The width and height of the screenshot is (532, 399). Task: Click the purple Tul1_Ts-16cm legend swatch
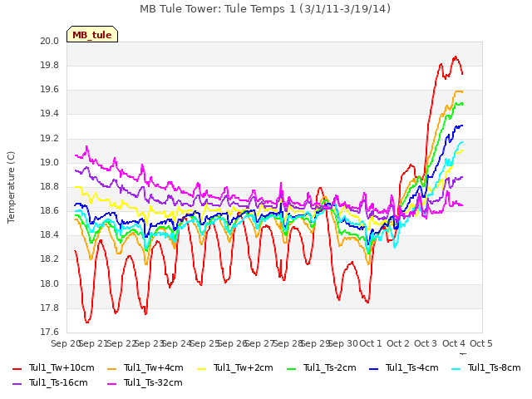(17, 384)
